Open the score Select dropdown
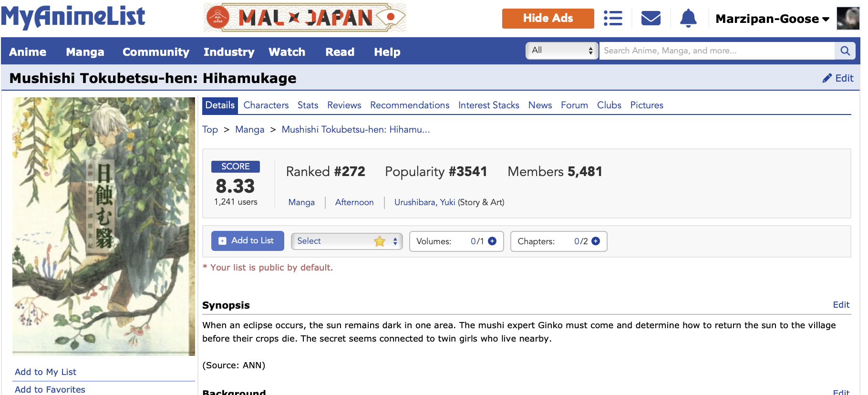 347,241
